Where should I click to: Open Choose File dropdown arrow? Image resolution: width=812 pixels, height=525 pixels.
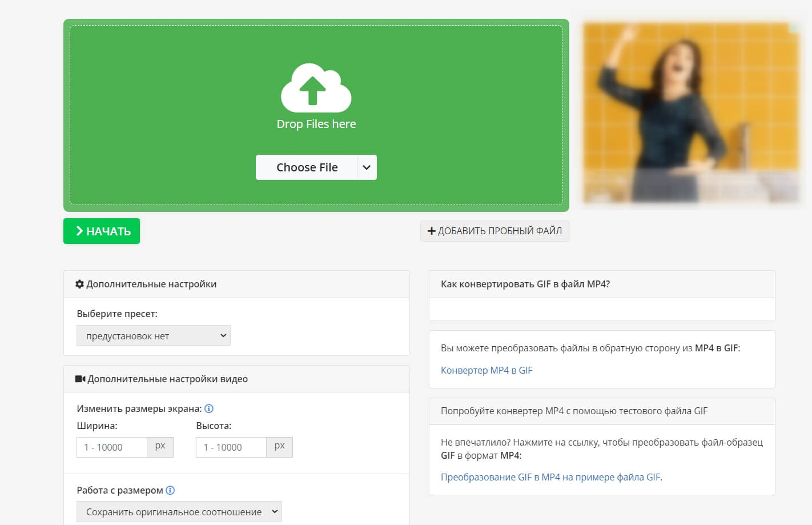click(x=367, y=167)
